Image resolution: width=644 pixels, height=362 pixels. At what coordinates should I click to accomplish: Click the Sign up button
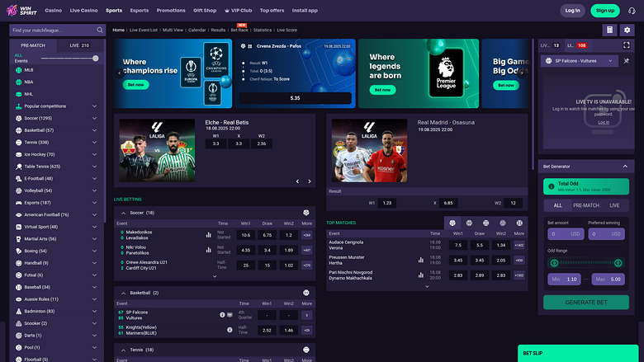(x=605, y=11)
